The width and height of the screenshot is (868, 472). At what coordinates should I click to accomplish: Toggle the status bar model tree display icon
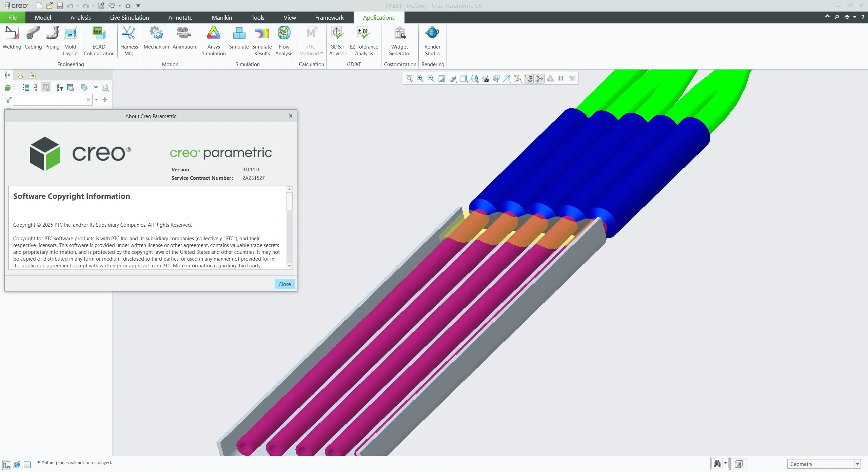click(6, 465)
